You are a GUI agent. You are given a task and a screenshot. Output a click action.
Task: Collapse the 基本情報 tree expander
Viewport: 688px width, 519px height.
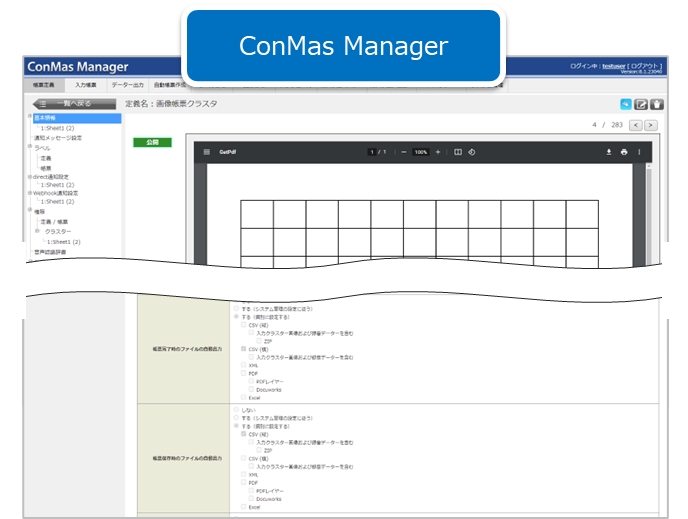(30, 116)
